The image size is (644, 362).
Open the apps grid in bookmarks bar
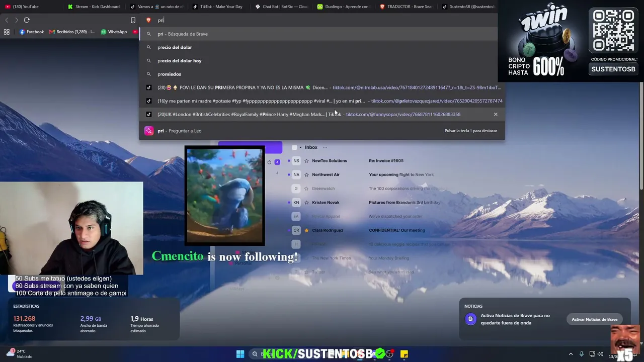point(7,32)
